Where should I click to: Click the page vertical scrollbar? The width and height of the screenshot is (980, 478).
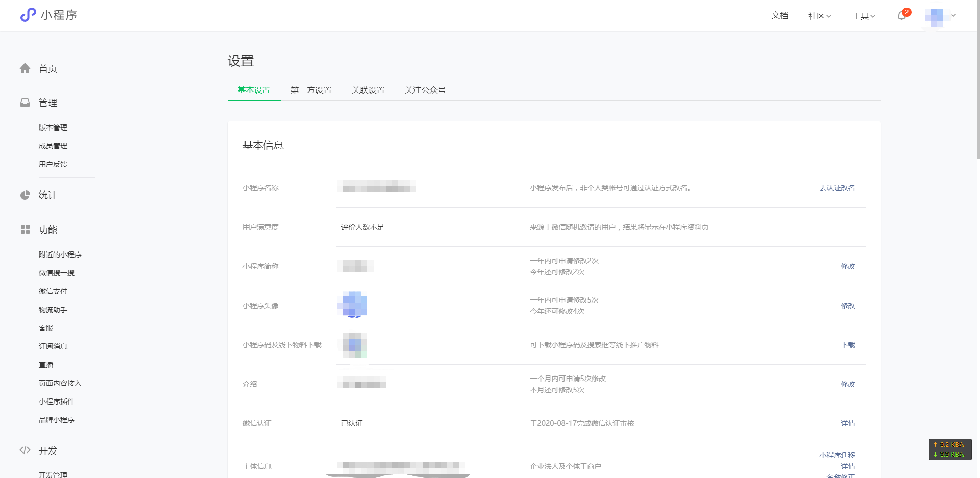pyautogui.click(x=978, y=79)
